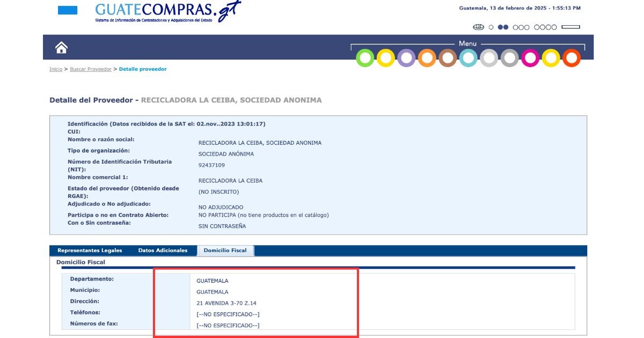Click the Guatecompras.gt logo
The height and width of the screenshot is (338, 644).
tap(167, 11)
